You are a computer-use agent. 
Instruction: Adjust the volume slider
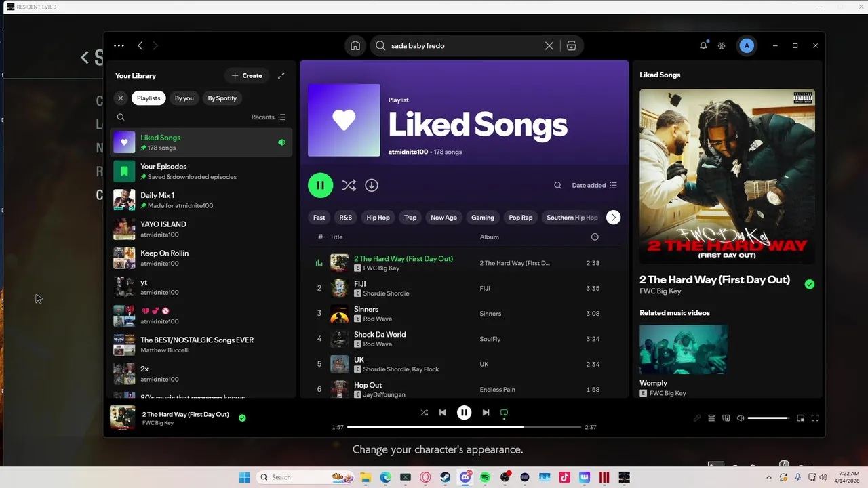point(768,418)
